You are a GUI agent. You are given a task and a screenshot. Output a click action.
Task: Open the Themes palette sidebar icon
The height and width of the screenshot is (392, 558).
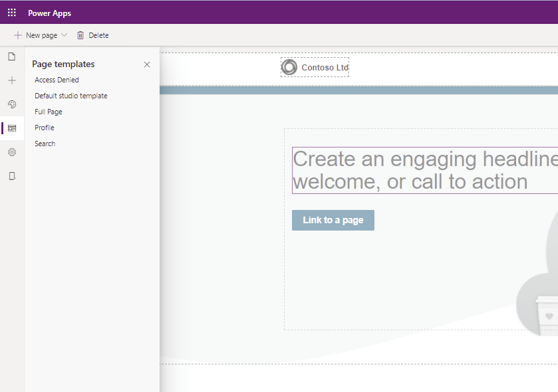click(12, 104)
